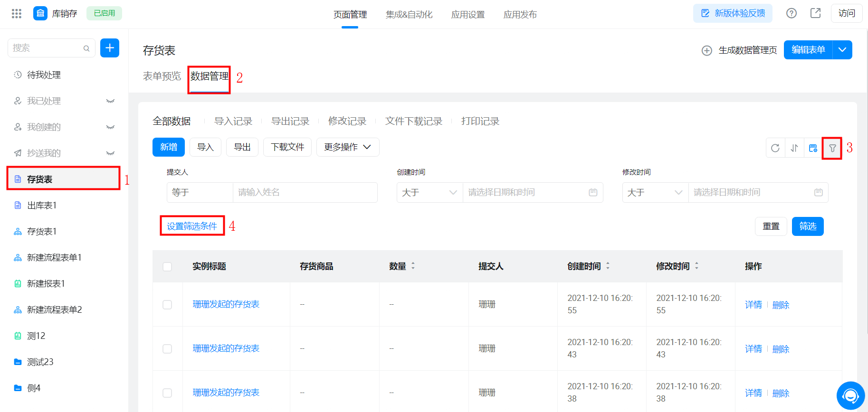Toggle visibility eye for 我创建的
868x412 pixels.
110,127
